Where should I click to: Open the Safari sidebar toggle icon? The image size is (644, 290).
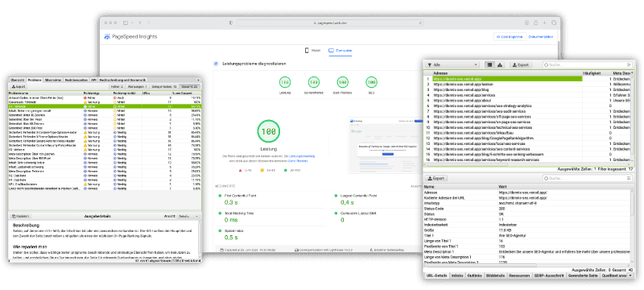coord(126,23)
